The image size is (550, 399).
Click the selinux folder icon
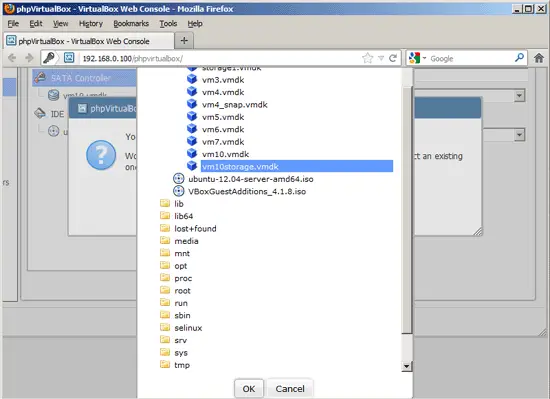(165, 327)
